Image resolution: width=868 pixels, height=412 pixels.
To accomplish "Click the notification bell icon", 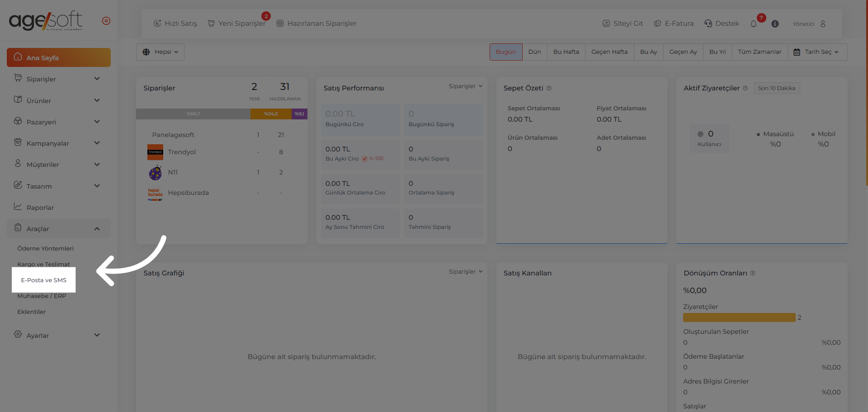I will pos(753,24).
